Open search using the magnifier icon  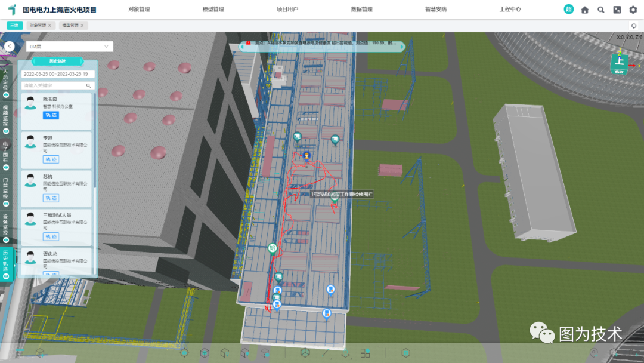click(x=600, y=10)
